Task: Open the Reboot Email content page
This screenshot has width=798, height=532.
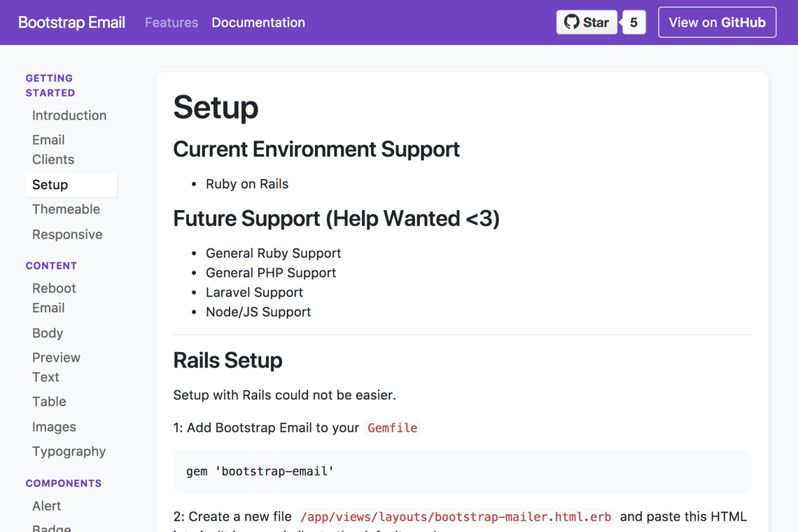Action: [54, 297]
